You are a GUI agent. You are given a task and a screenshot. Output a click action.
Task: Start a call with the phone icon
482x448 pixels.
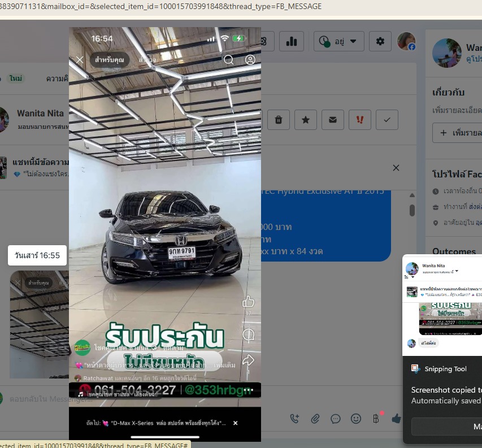click(x=294, y=419)
